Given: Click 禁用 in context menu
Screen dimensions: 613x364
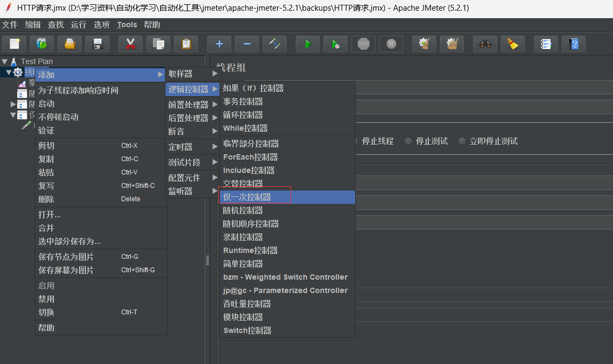Looking at the screenshot, I should coord(101,299).
